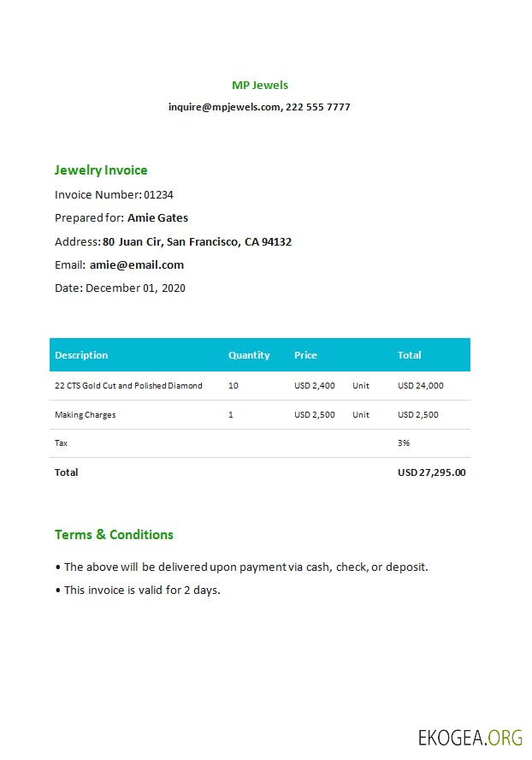Image resolution: width=532 pixels, height=760 pixels.
Task: Open the EKOGEA.ORG watermark link
Action: (x=469, y=738)
